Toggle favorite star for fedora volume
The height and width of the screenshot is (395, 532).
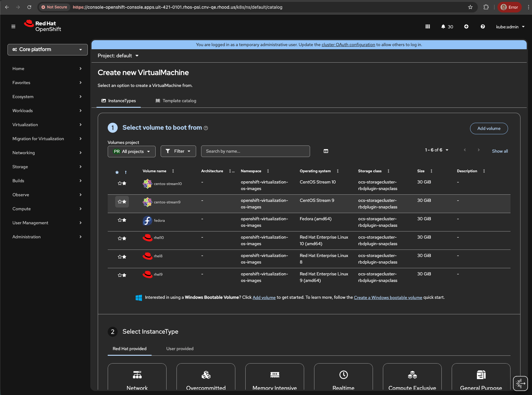click(x=122, y=220)
